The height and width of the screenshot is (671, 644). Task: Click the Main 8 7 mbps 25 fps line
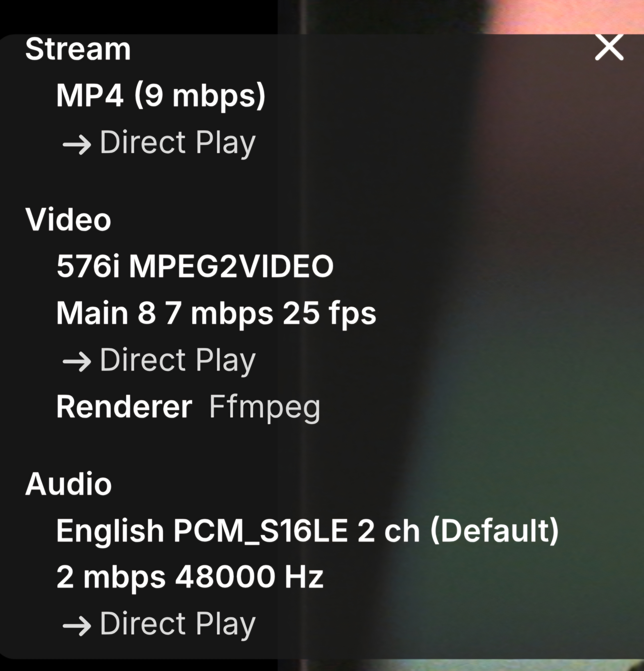tap(216, 313)
